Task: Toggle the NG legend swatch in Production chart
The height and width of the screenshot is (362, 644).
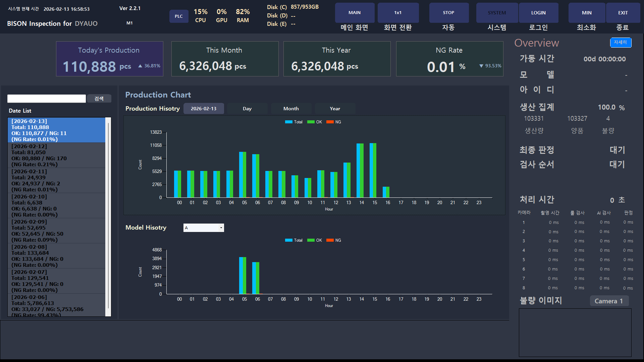Action: [330, 122]
